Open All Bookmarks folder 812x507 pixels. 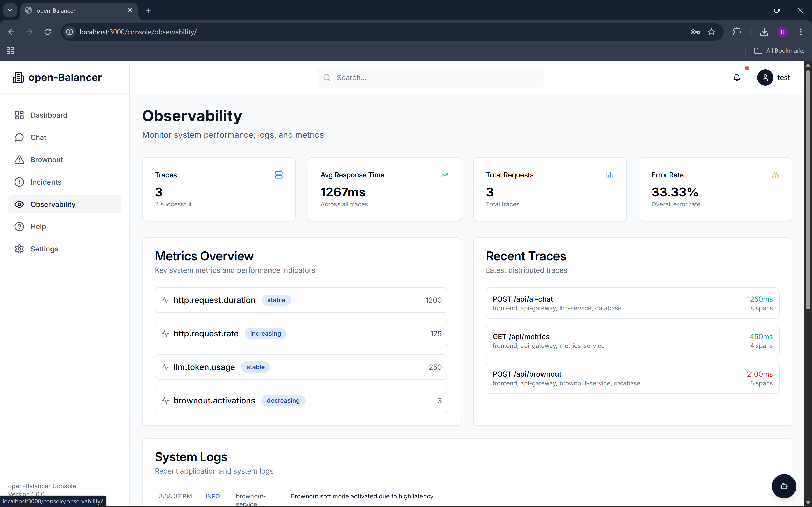(x=779, y=51)
